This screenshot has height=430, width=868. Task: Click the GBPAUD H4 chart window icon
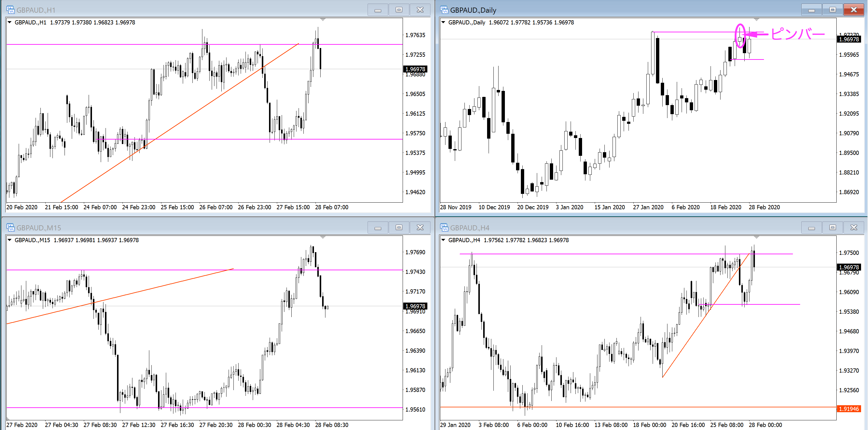444,228
